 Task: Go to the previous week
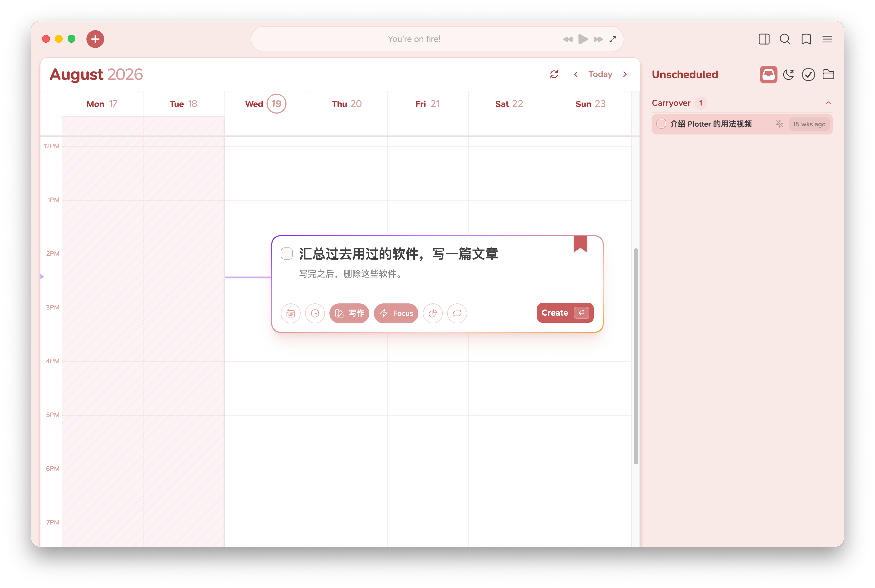pyautogui.click(x=575, y=74)
